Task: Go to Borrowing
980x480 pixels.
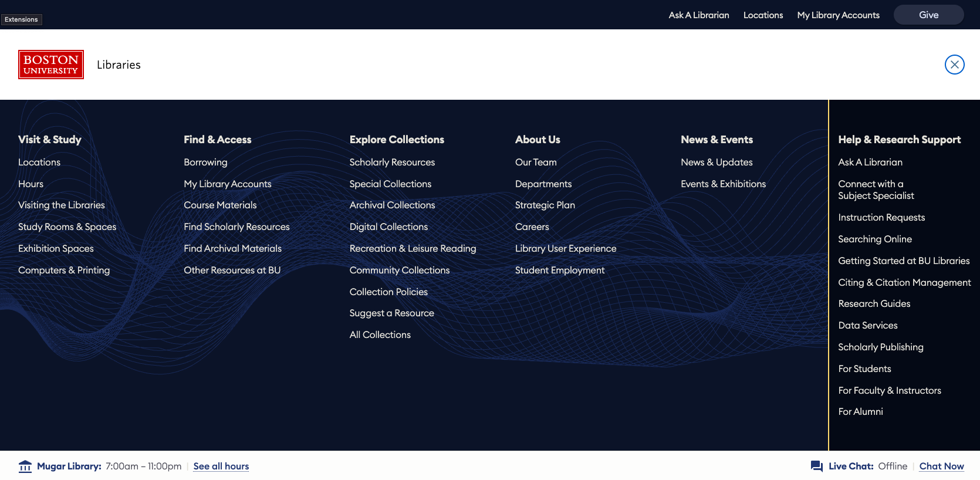Action: coord(205,162)
